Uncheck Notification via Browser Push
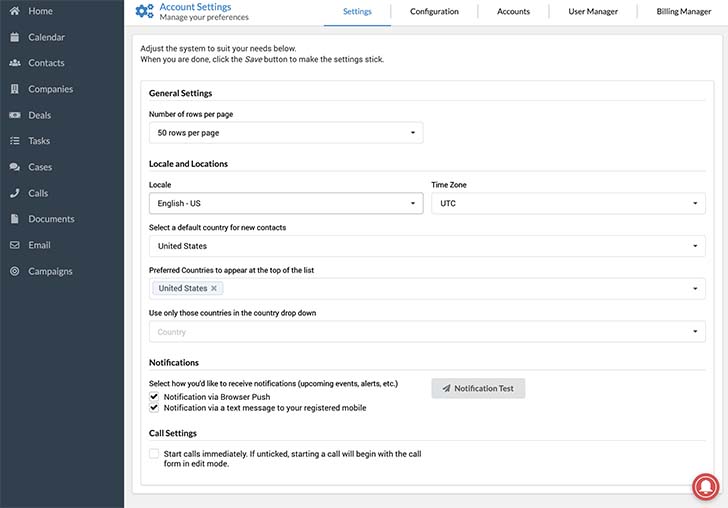 (x=154, y=397)
